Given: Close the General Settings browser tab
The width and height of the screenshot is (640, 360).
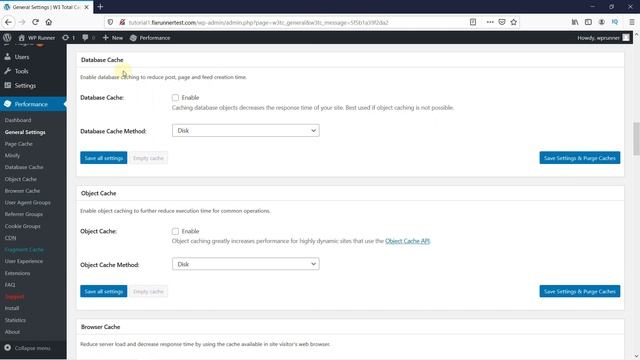Looking at the screenshot, I should (87, 7).
